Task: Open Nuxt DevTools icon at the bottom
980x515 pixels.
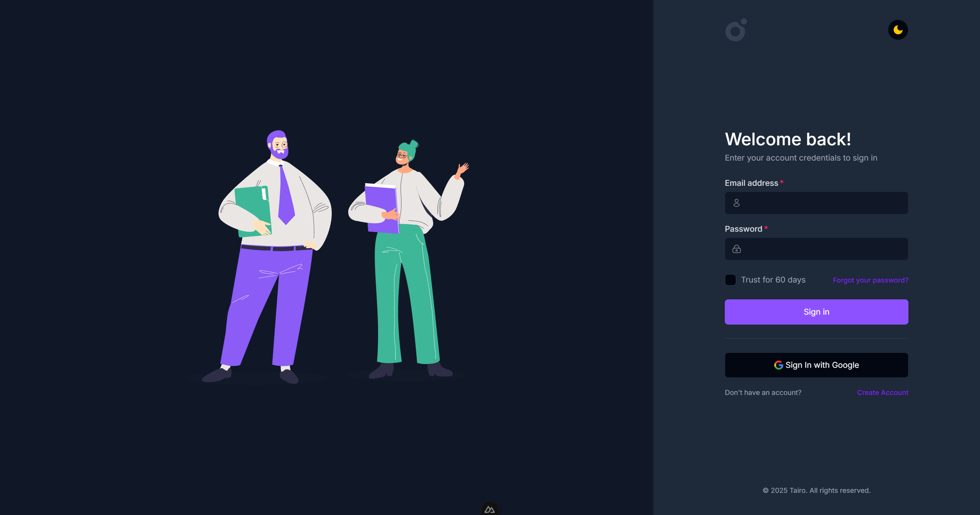Action: click(489, 509)
